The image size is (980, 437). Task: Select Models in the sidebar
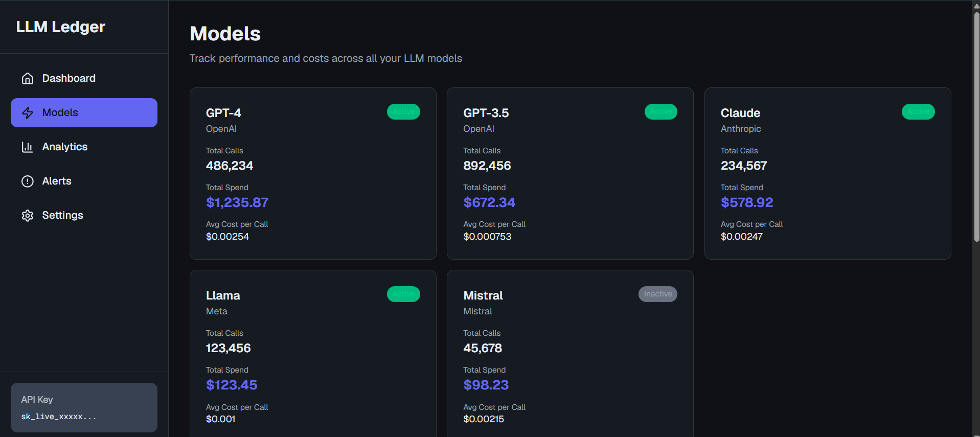click(84, 112)
